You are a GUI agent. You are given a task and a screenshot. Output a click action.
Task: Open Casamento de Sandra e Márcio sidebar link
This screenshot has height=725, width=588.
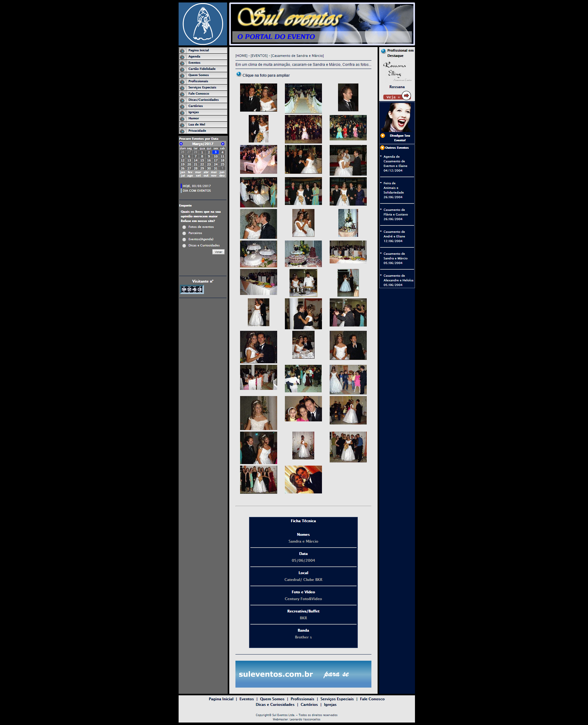click(x=395, y=258)
